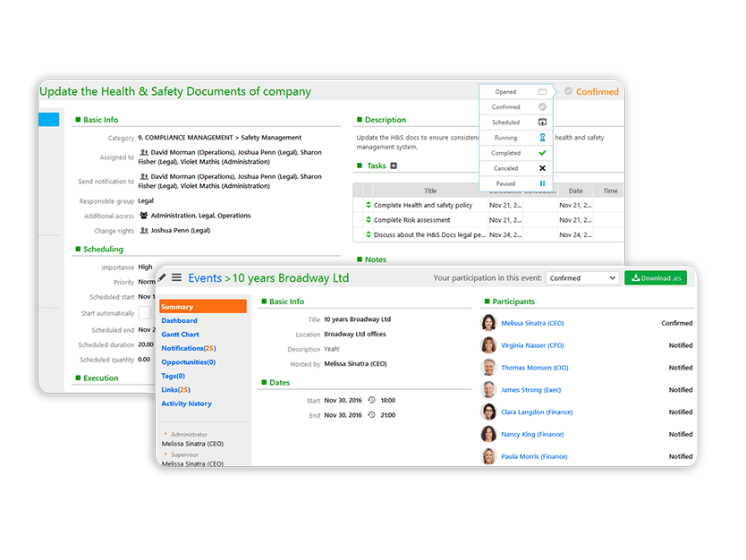The height and width of the screenshot is (560, 746).
Task: Click the sort arrows icon for Discuss about the H&S Docs
Action: click(x=369, y=234)
